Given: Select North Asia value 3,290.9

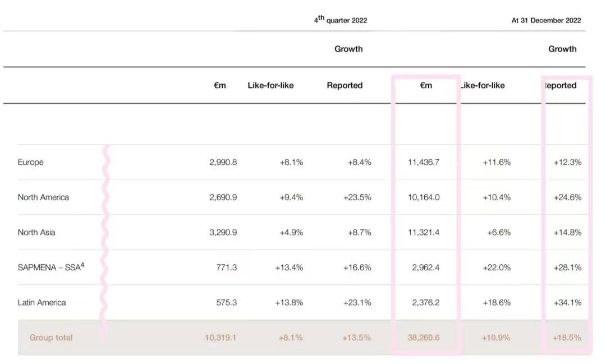Looking at the screenshot, I should tap(223, 232).
